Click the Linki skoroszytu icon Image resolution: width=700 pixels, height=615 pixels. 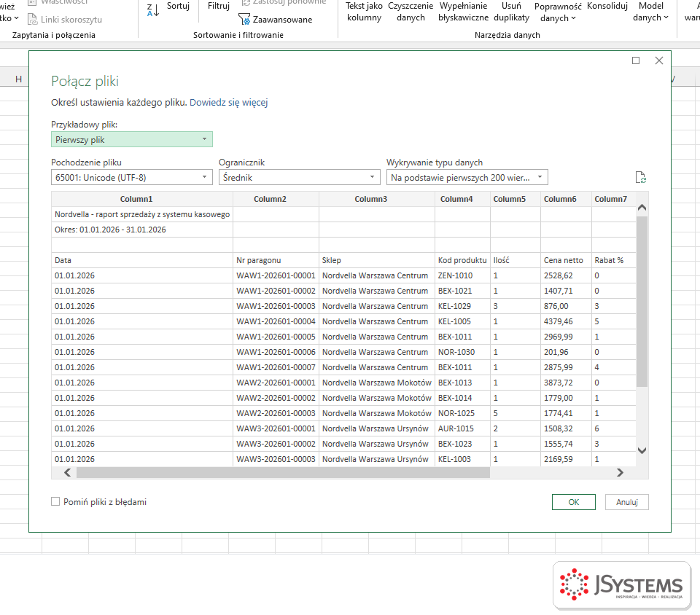[x=32, y=19]
